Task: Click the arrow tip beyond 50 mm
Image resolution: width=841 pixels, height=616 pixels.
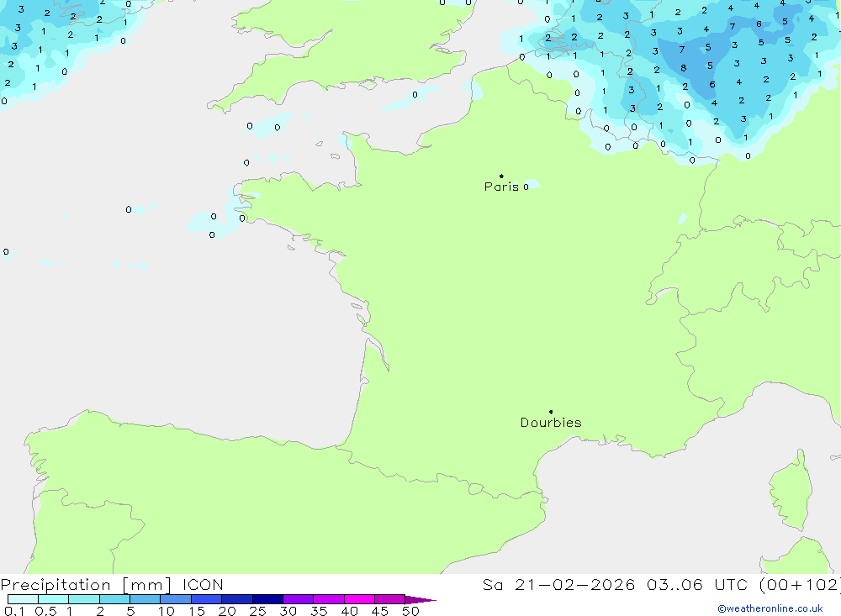Action: [420, 599]
